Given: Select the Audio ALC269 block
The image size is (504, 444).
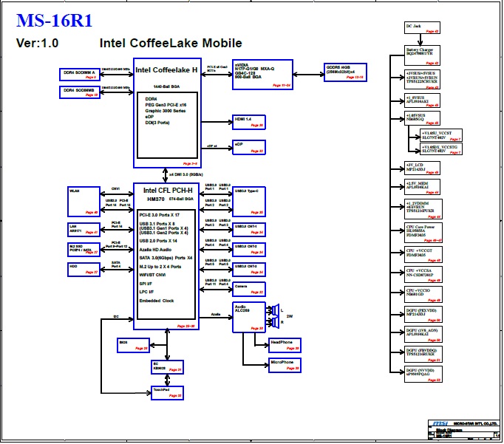Looking at the screenshot, I should (x=249, y=317).
